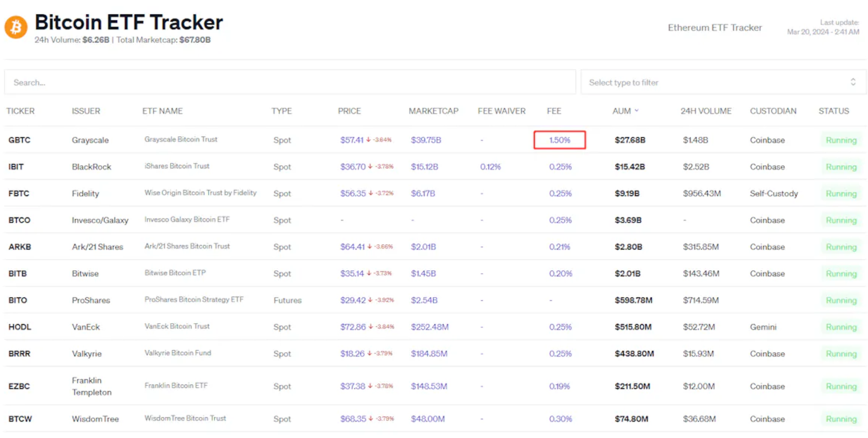Open the Ethereum ETF Tracker link

click(x=715, y=28)
